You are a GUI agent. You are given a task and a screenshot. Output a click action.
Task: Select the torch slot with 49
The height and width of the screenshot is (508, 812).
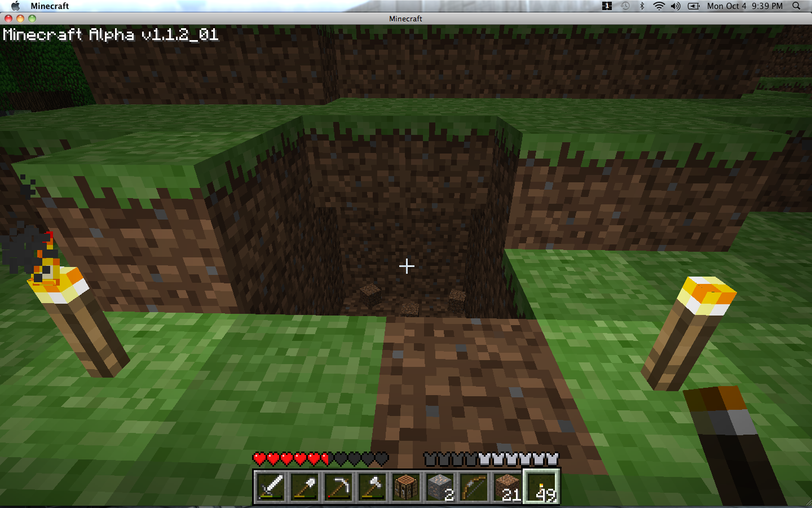pos(541,487)
